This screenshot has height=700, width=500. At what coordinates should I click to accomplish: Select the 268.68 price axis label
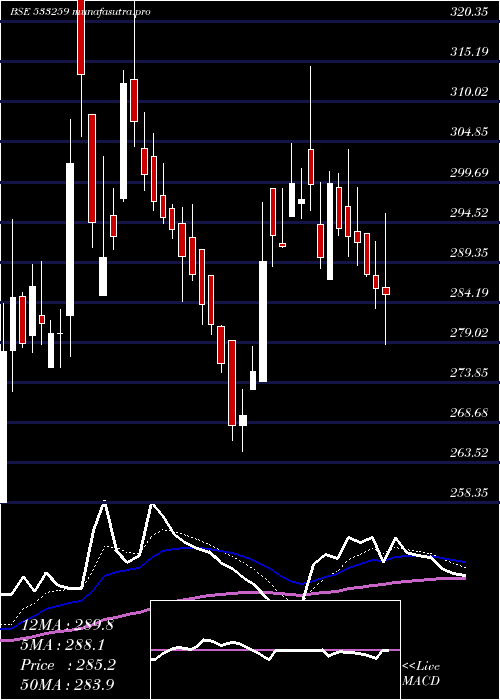click(x=469, y=413)
